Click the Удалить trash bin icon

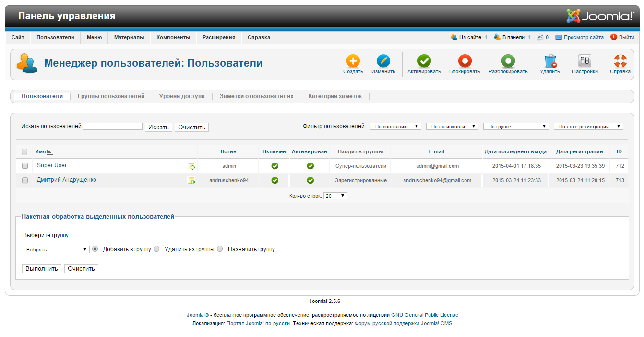coord(549,61)
